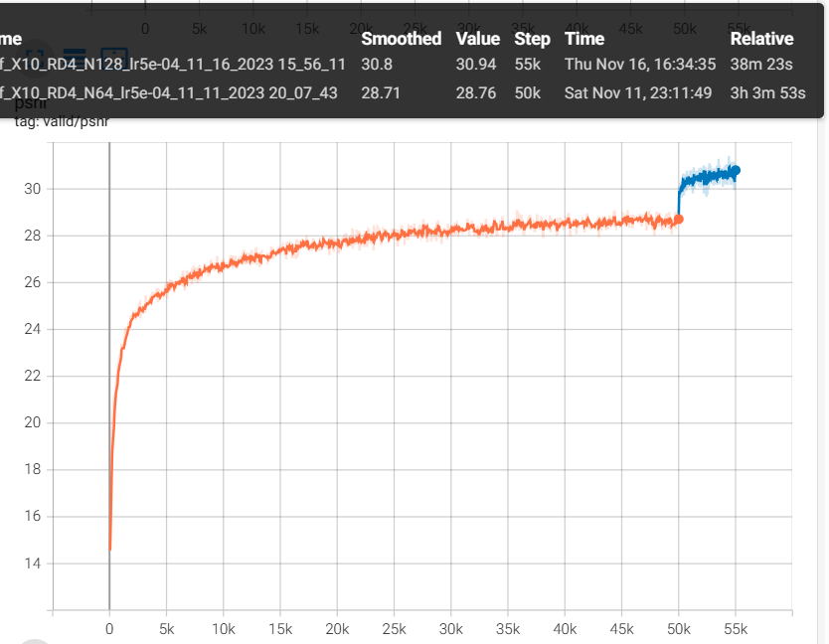Screen dimensions: 829x644
Task: Toggle chart size with the expand icon
Action: 36,58
